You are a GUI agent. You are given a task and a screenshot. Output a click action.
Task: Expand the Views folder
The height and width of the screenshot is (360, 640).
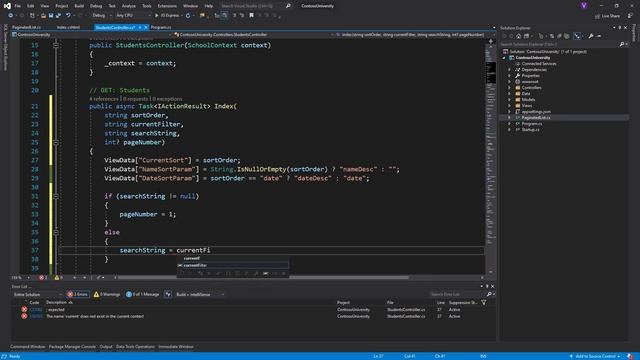click(509, 106)
